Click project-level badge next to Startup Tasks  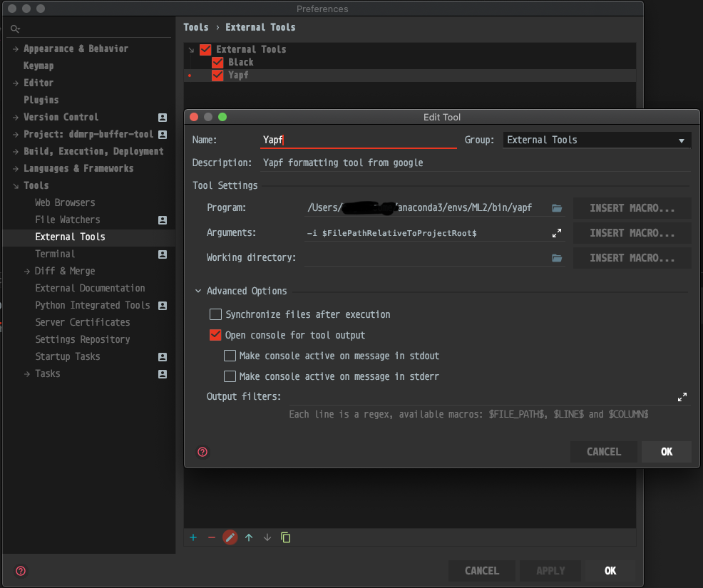coord(163,357)
